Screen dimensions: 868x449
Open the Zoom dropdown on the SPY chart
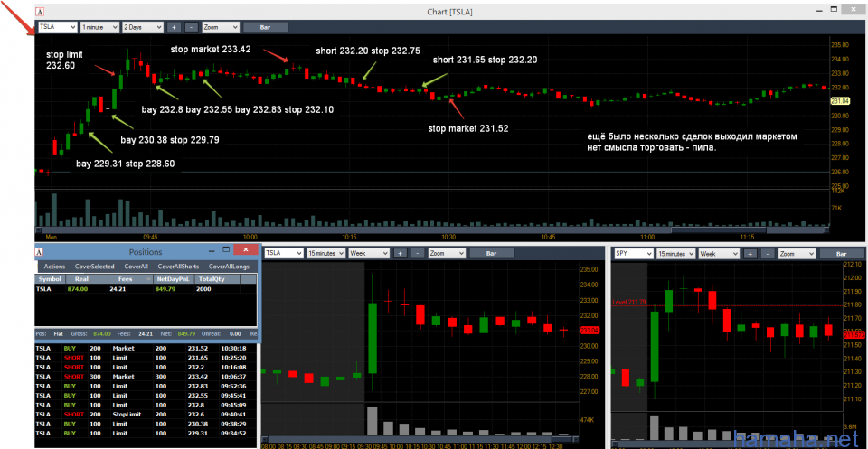(x=797, y=254)
